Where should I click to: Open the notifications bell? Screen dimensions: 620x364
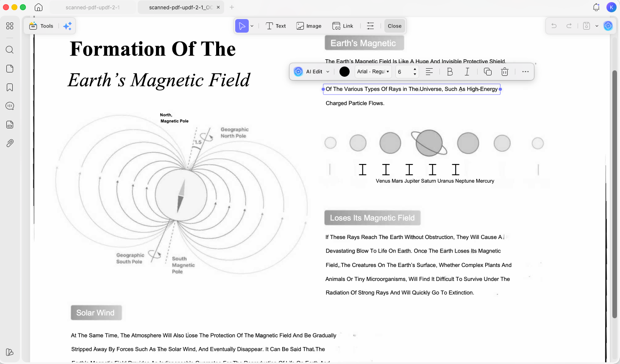click(596, 7)
